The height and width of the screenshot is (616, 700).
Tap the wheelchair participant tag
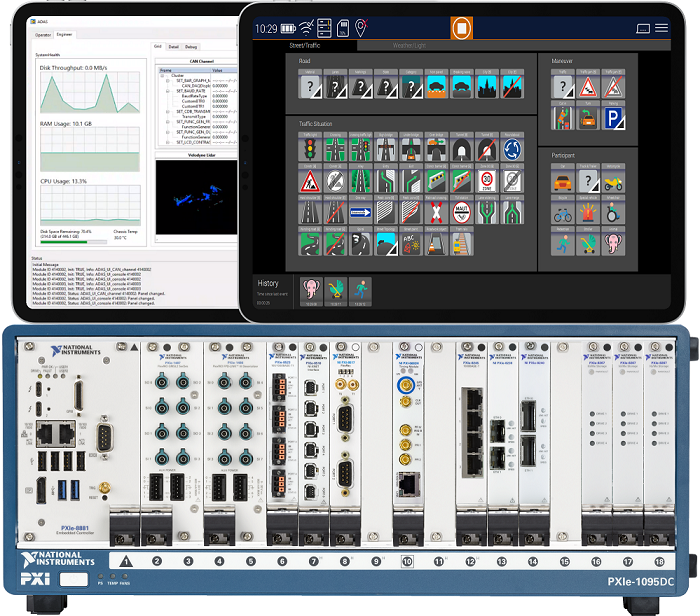[x=613, y=212]
